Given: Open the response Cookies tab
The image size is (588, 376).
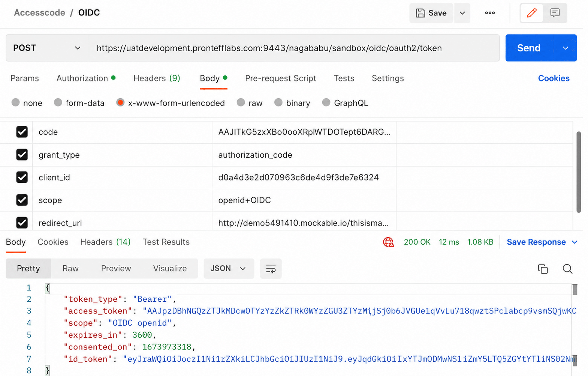Looking at the screenshot, I should click(x=53, y=242).
